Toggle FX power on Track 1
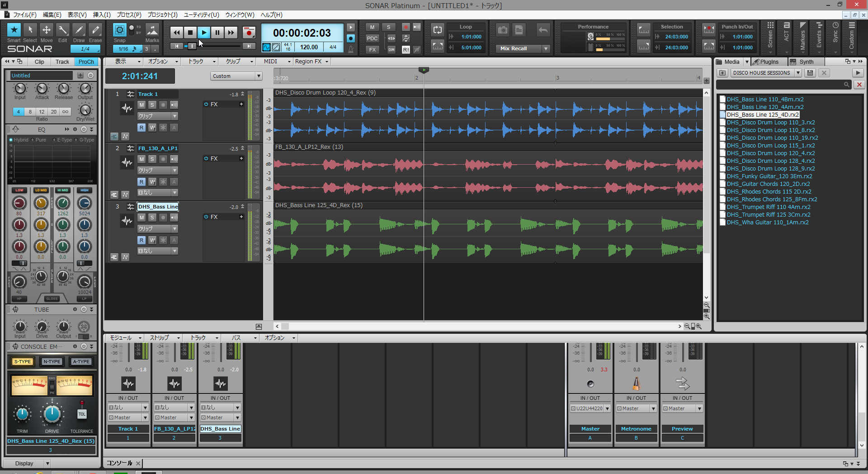This screenshot has height=474, width=868. [x=206, y=104]
